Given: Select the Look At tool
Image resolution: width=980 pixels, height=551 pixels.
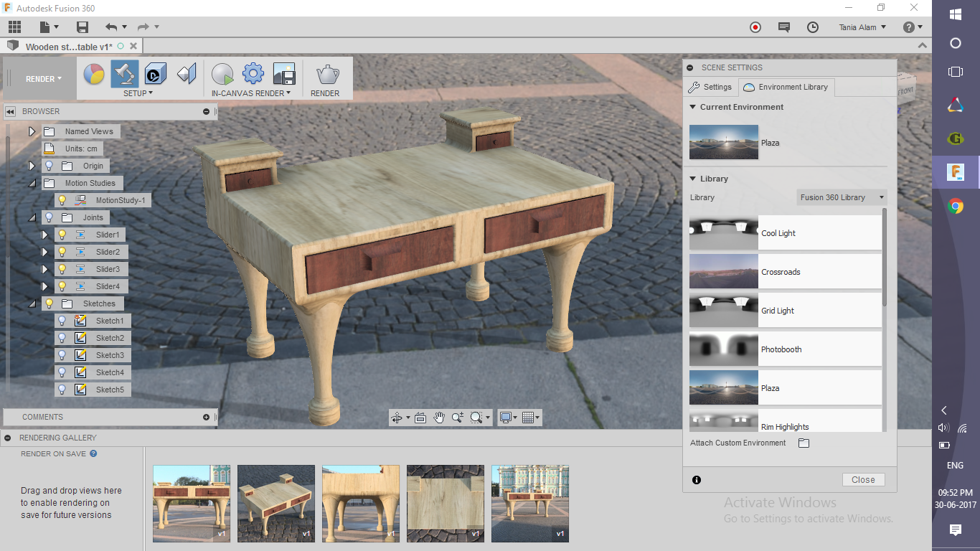Looking at the screenshot, I should [420, 418].
